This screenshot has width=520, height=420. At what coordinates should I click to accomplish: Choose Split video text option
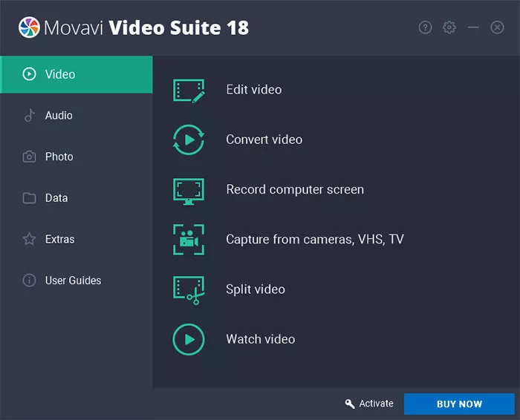click(256, 289)
